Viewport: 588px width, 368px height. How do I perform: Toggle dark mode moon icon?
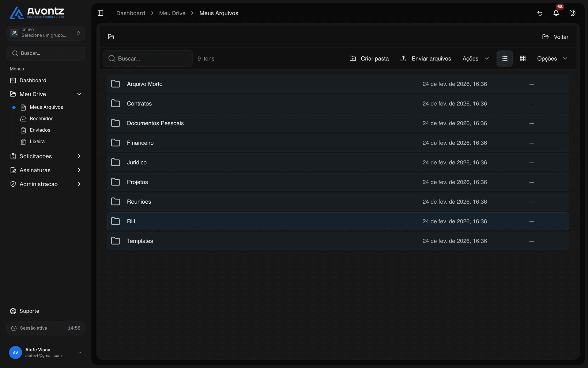(572, 13)
